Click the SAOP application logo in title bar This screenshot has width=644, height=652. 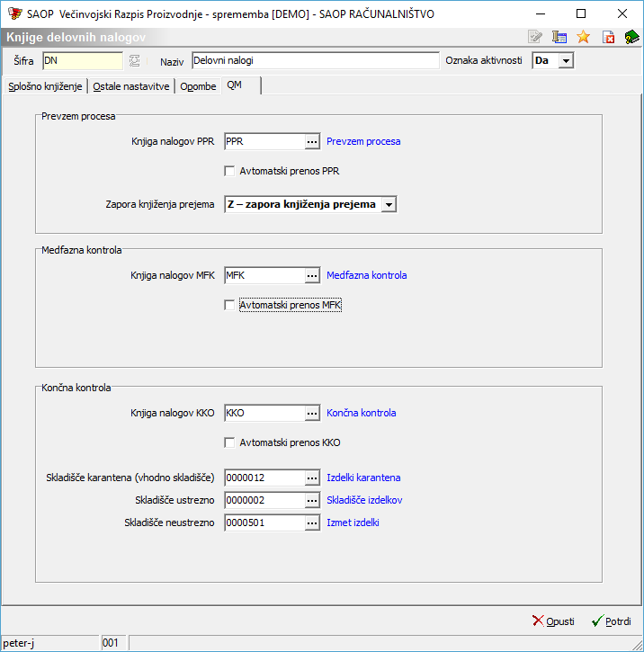pyautogui.click(x=15, y=13)
